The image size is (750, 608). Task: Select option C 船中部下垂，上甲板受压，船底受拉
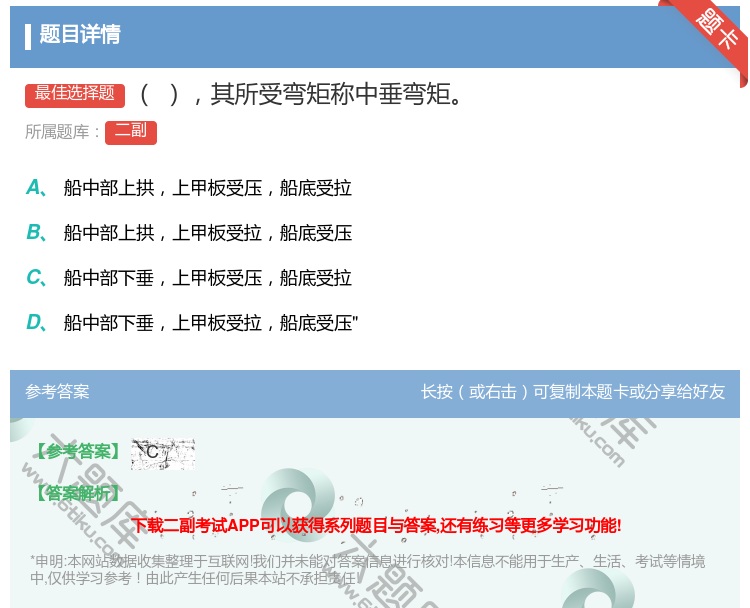point(208,278)
